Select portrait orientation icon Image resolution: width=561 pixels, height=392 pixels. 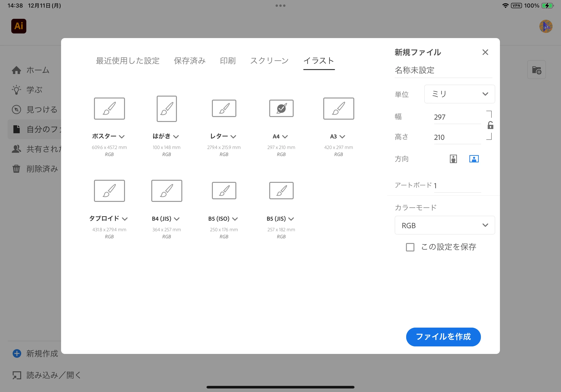click(x=453, y=159)
